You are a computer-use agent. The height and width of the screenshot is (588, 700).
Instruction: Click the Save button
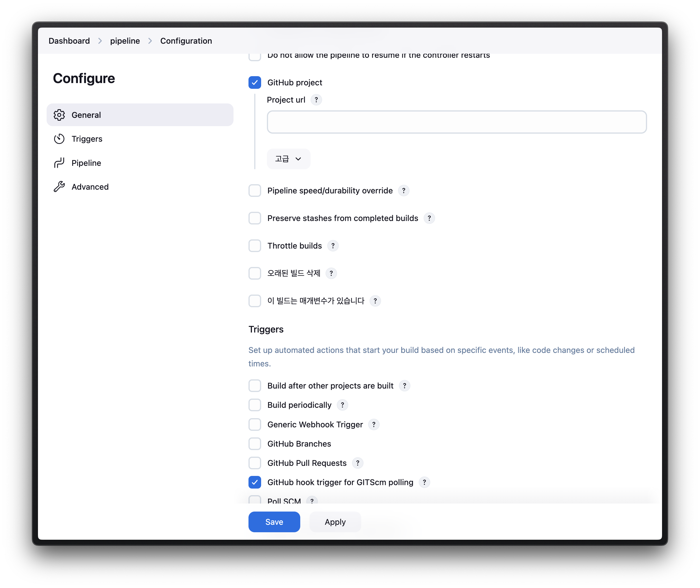[274, 522]
